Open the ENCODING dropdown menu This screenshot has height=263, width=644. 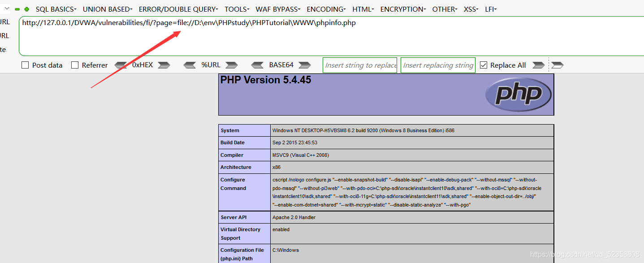[x=326, y=9]
